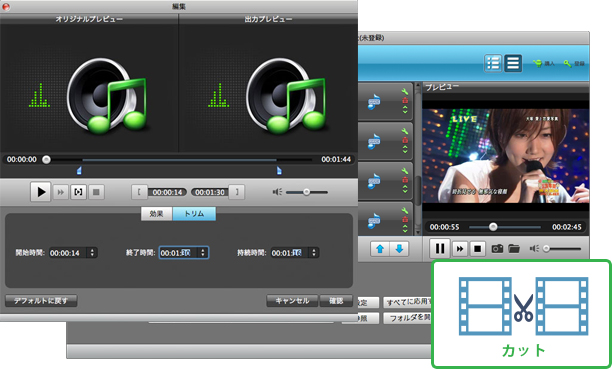Mute the main preview speaker icon
This screenshot has width=612, height=369.
coord(534,249)
